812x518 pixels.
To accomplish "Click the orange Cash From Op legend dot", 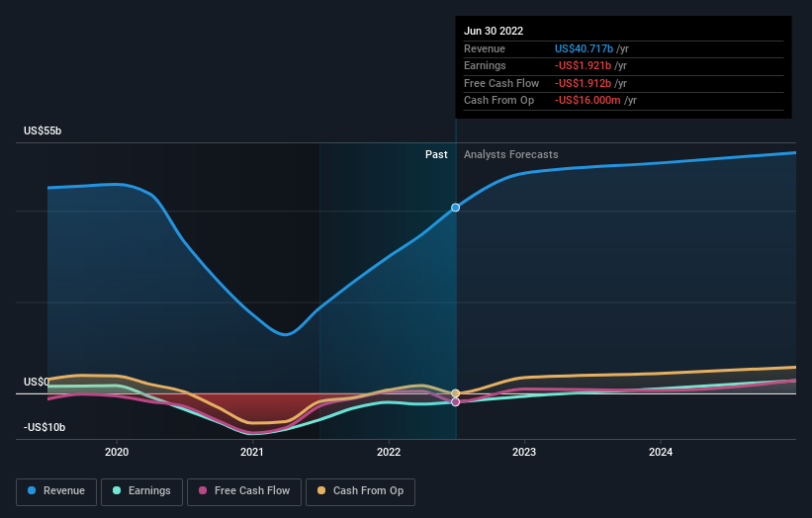I will point(321,490).
